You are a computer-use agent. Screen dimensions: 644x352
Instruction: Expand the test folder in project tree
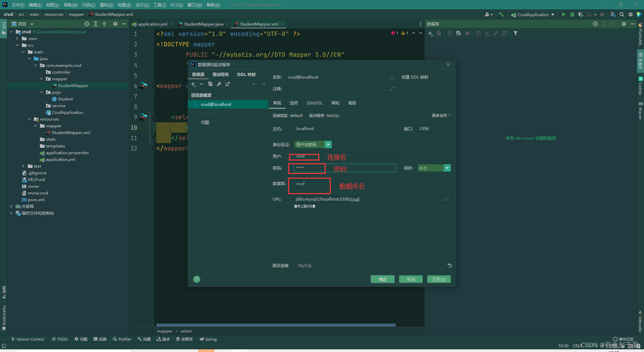click(23, 166)
